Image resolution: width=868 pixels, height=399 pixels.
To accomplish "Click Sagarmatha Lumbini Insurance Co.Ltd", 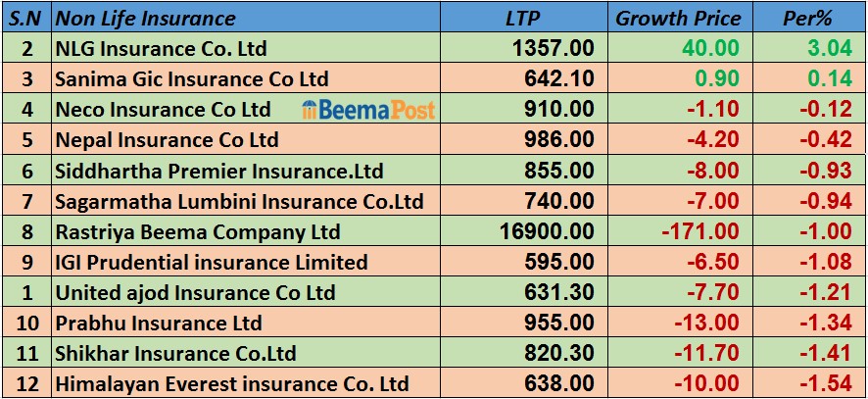I will (x=240, y=201).
